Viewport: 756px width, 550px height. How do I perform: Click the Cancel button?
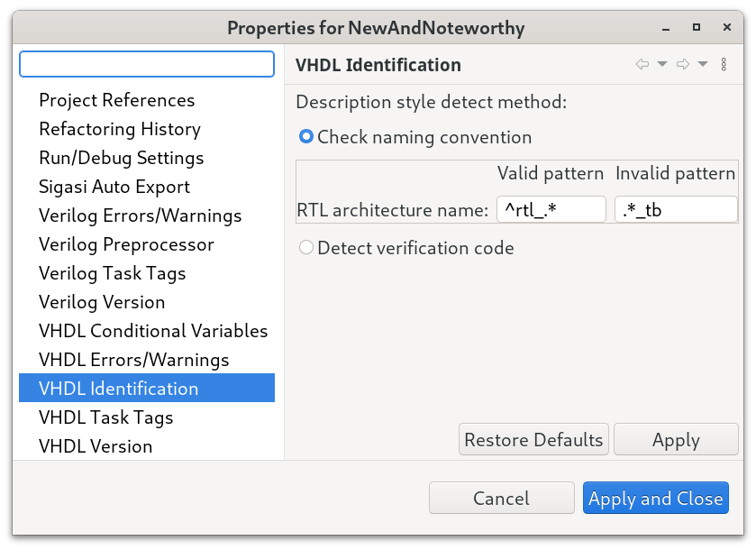501,498
